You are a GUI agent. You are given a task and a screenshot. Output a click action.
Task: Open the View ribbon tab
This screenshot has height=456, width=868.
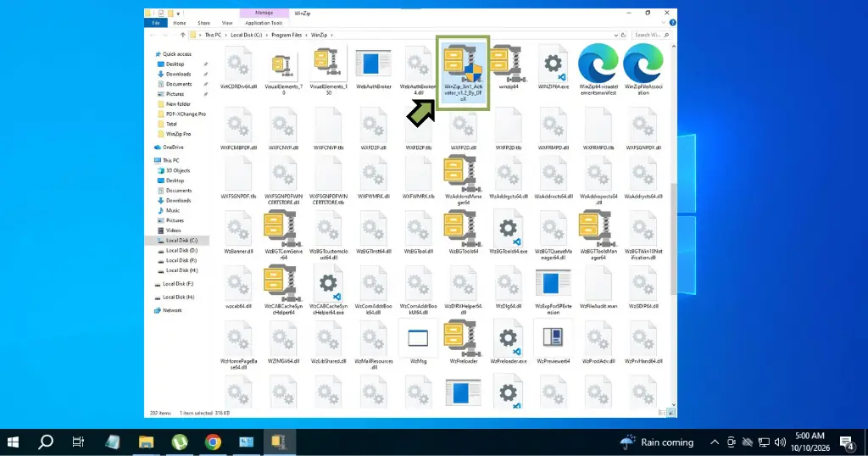227,23
